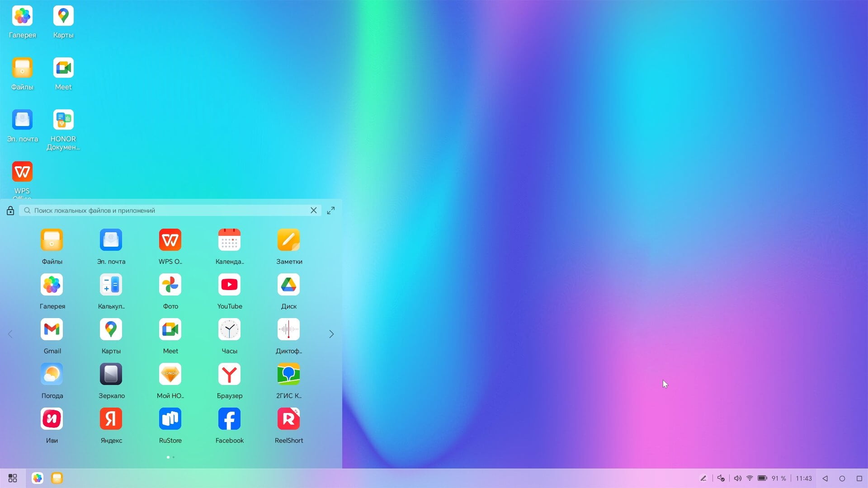The height and width of the screenshot is (488, 868).
Task: Expand app drawer to full screen
Action: 331,211
